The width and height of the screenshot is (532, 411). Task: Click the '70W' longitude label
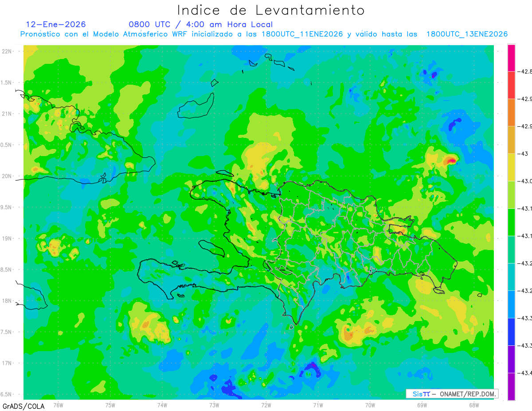coord(370,404)
